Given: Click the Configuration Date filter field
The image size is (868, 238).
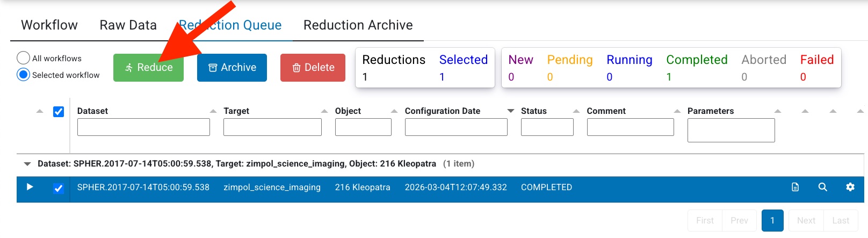Looking at the screenshot, I should click(456, 127).
